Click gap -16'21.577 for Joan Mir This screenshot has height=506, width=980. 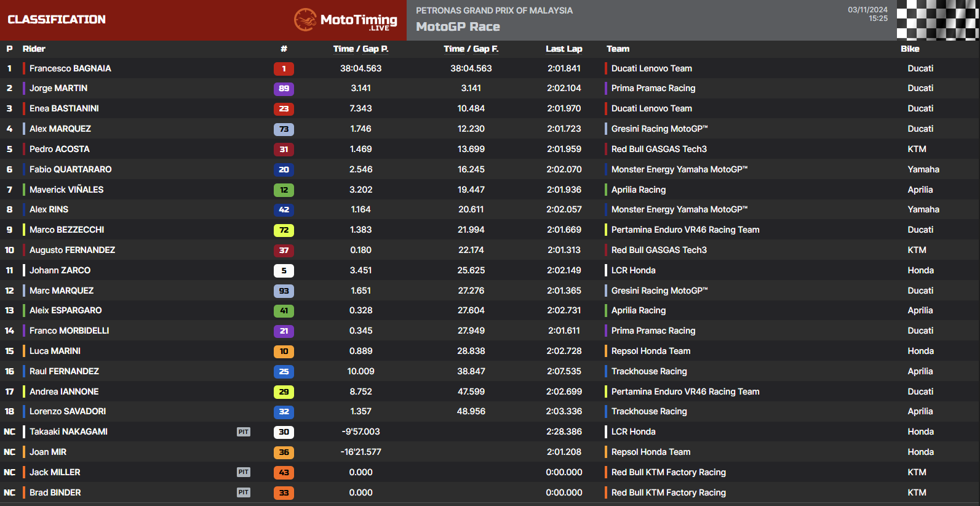[361, 452]
